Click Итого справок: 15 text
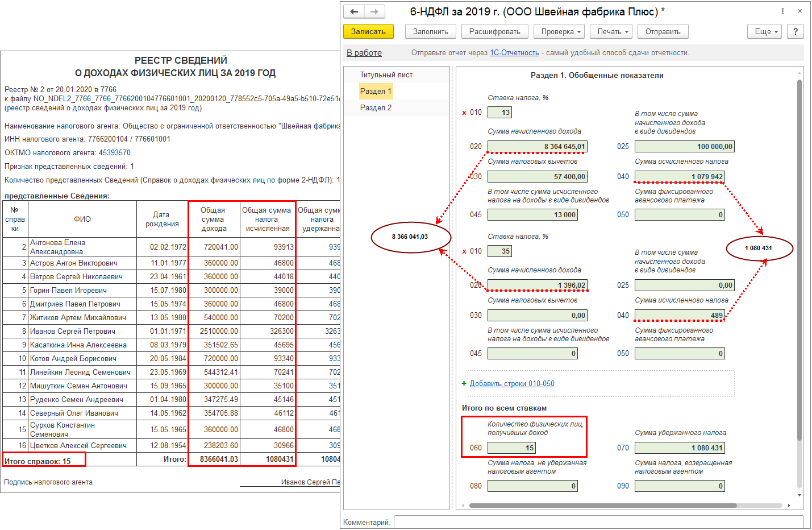The width and height of the screenshot is (812, 530). (x=38, y=461)
